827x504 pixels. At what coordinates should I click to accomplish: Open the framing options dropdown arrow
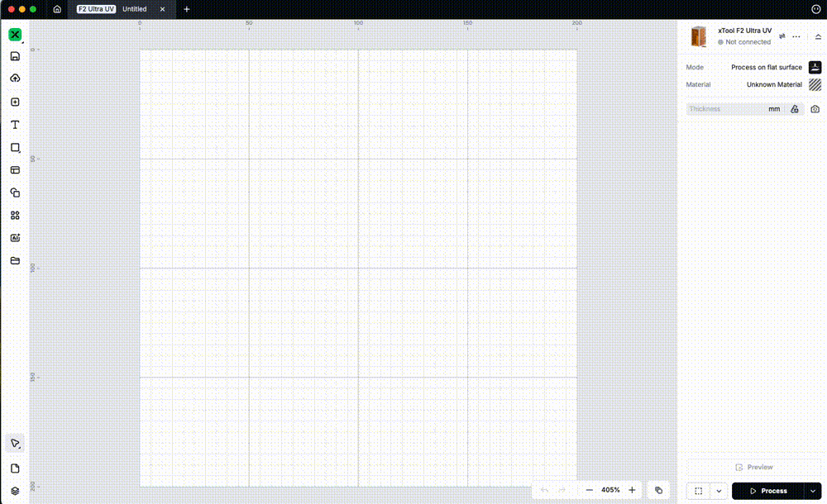tap(719, 491)
